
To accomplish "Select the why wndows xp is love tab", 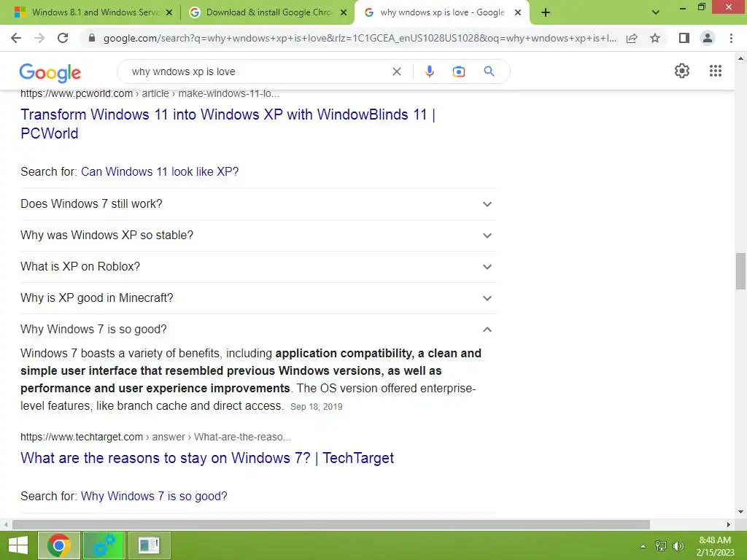I will pyautogui.click(x=442, y=13).
